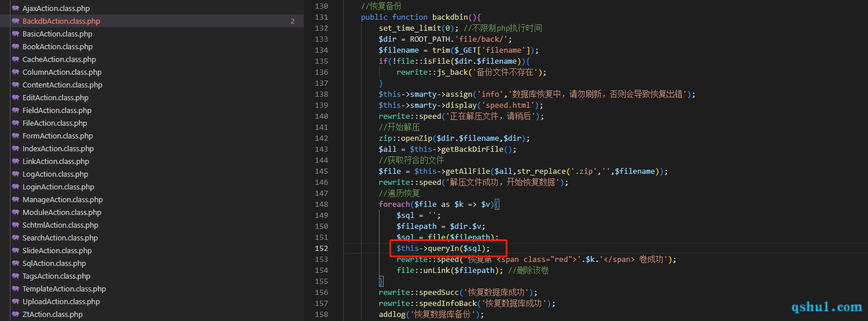Click the 'if(!file::isFile($dir.$filename)){' line
This screenshot has width=868, height=321.
tap(454, 61)
